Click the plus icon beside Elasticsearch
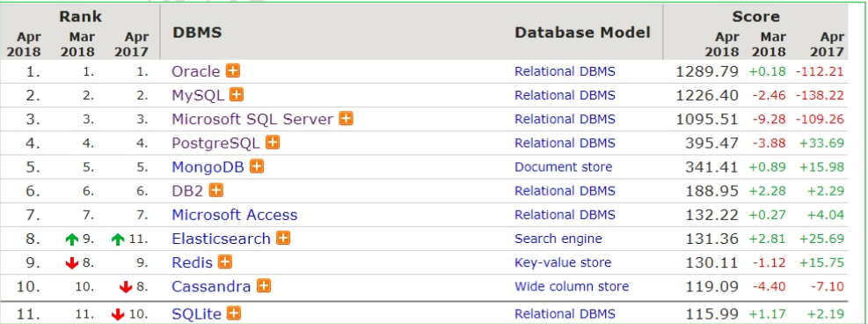The width and height of the screenshot is (868, 324). pyautogui.click(x=283, y=238)
